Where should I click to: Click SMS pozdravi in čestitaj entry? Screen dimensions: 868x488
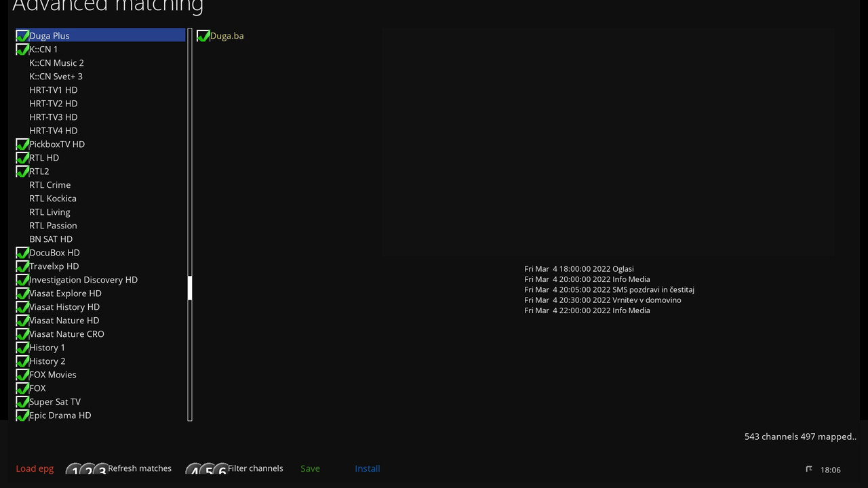pyautogui.click(x=609, y=289)
